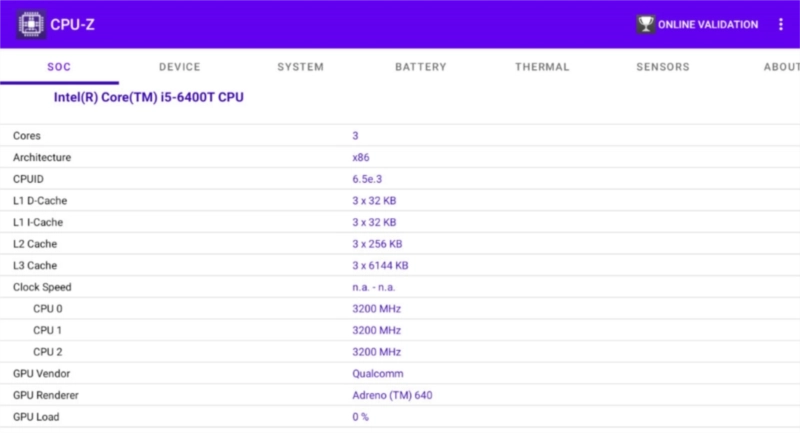Show the SENSORS tab
800x433 pixels.
point(662,67)
